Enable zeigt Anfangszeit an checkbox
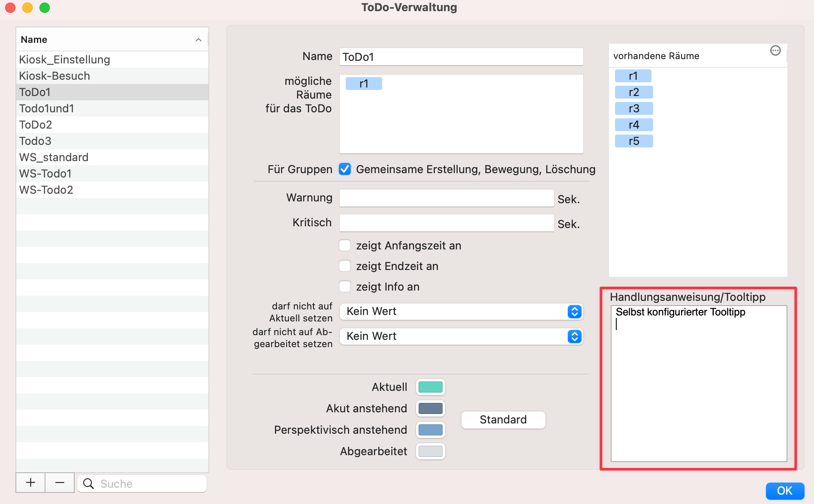This screenshot has width=814, height=504. click(345, 245)
